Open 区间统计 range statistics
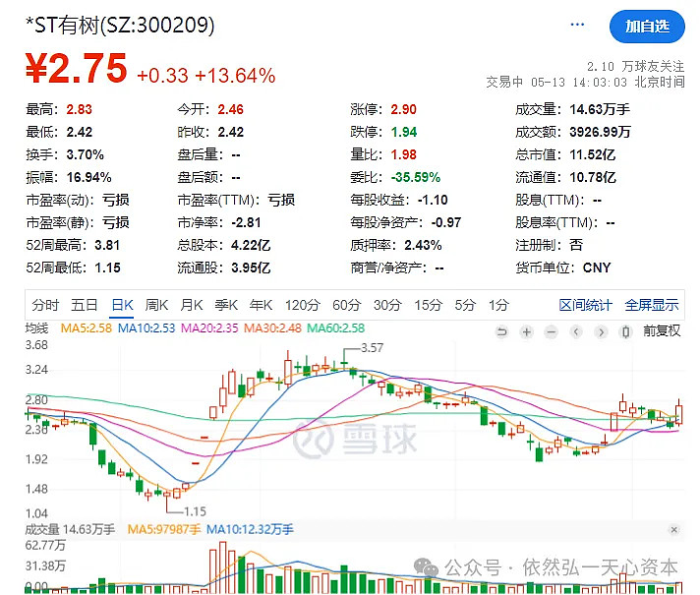The height and width of the screenshot is (595, 700). (585, 305)
